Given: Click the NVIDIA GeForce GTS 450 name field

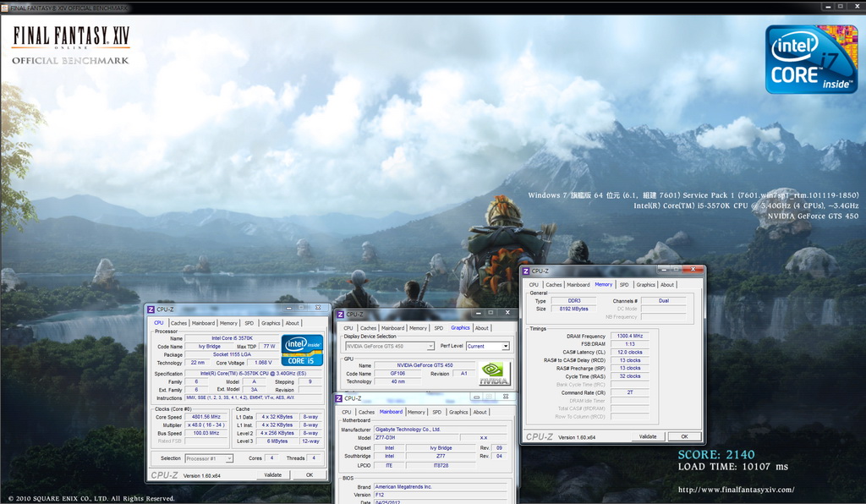Looking at the screenshot, I should 425,364.
